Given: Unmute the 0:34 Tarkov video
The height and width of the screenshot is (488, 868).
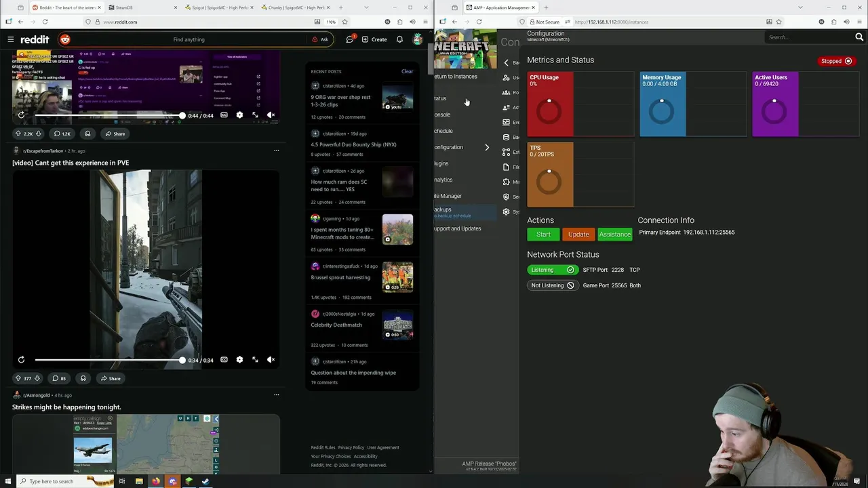Looking at the screenshot, I should pyautogui.click(x=271, y=360).
